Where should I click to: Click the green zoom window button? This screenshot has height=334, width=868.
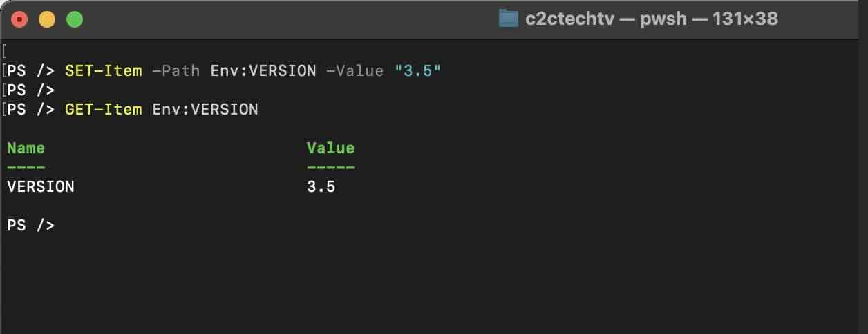(74, 19)
